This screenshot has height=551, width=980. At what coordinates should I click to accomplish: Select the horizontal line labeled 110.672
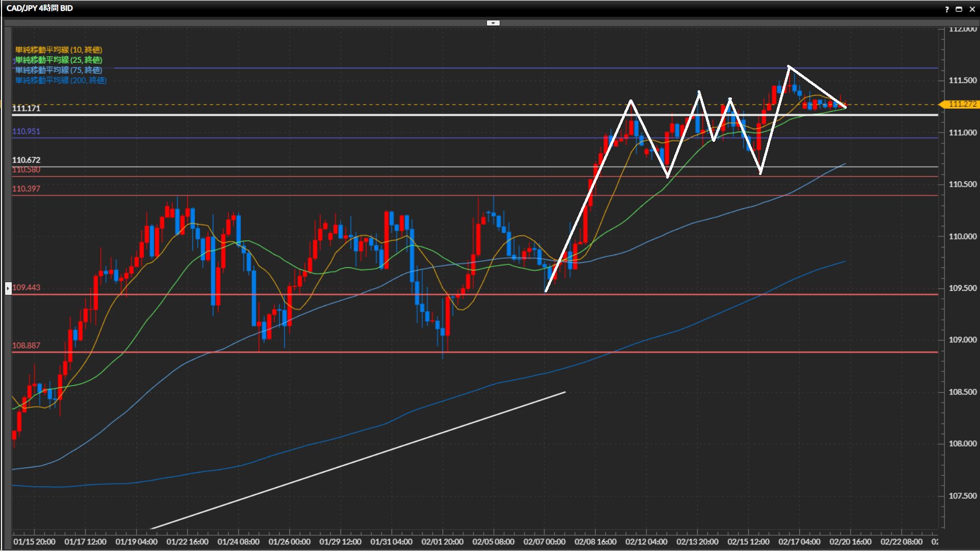(x=306, y=167)
